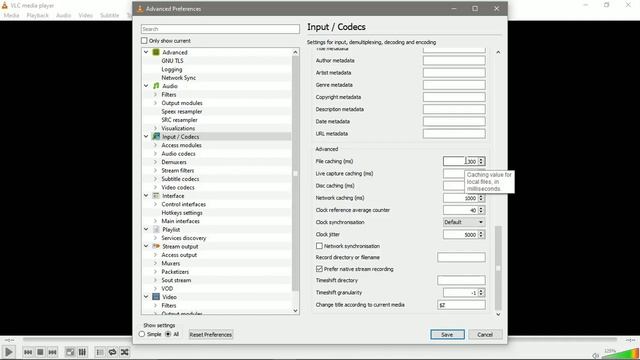Open the Subtitle menu
Screen dimensions: 640x360
click(x=109, y=15)
